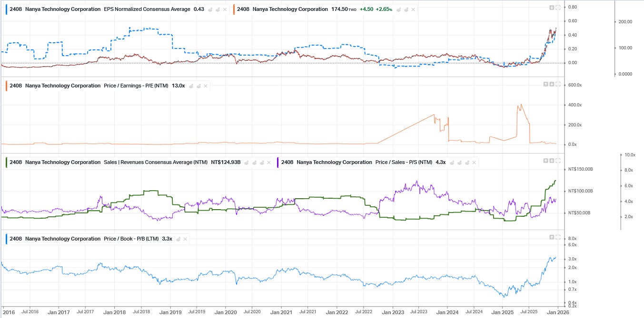Click NT$150.00B label on Sales axis

tap(580, 169)
